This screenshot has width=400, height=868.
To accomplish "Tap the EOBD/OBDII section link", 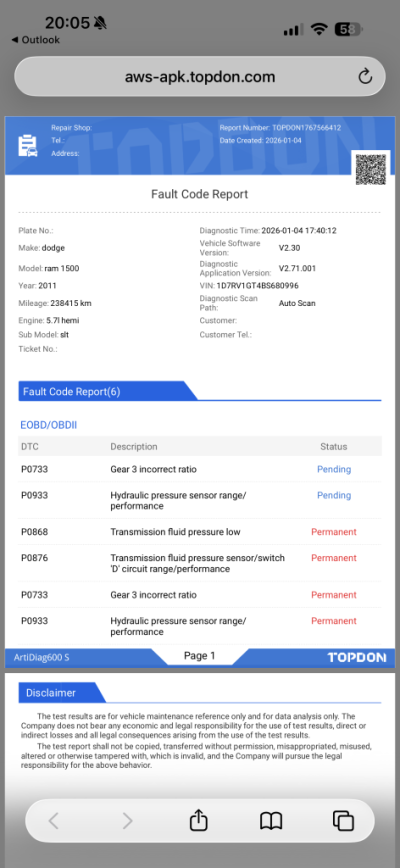I will pos(49,425).
